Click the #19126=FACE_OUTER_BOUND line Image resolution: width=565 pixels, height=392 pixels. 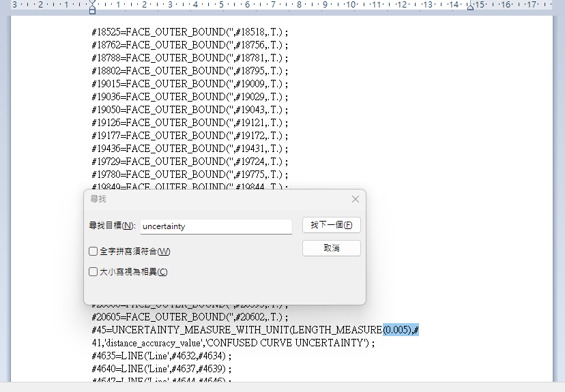pos(190,123)
